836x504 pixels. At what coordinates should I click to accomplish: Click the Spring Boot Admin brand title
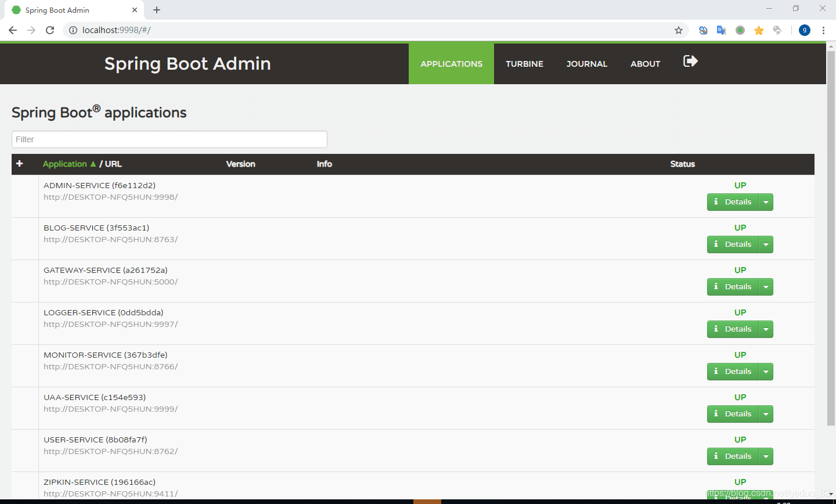pos(188,63)
